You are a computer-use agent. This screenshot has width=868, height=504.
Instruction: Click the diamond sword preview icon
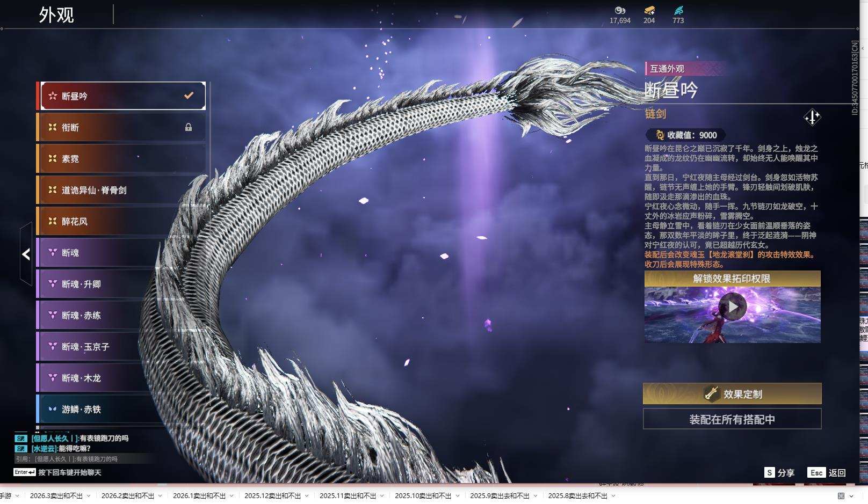(812, 117)
